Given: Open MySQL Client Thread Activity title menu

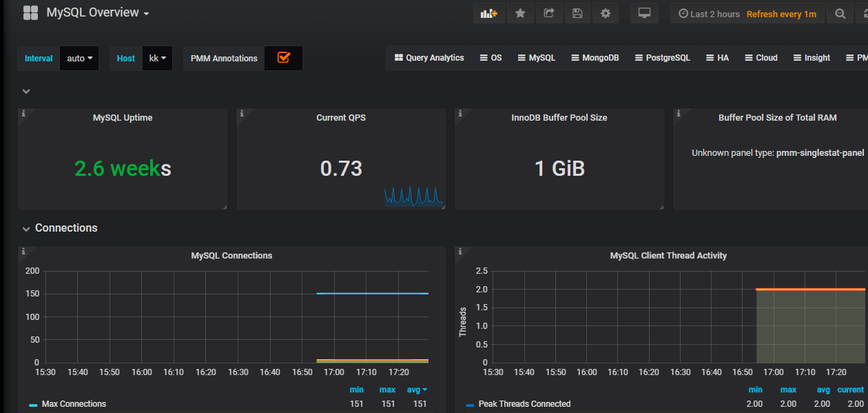Looking at the screenshot, I should (x=668, y=256).
